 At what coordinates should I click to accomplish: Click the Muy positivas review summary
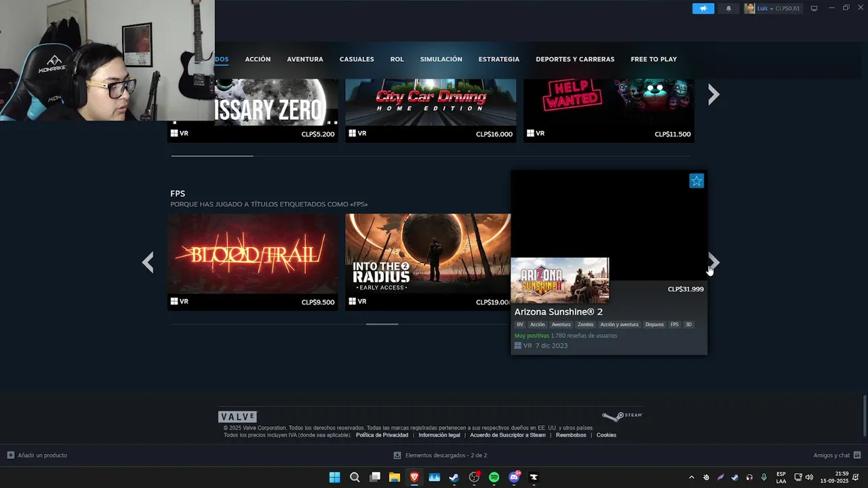pyautogui.click(x=532, y=335)
